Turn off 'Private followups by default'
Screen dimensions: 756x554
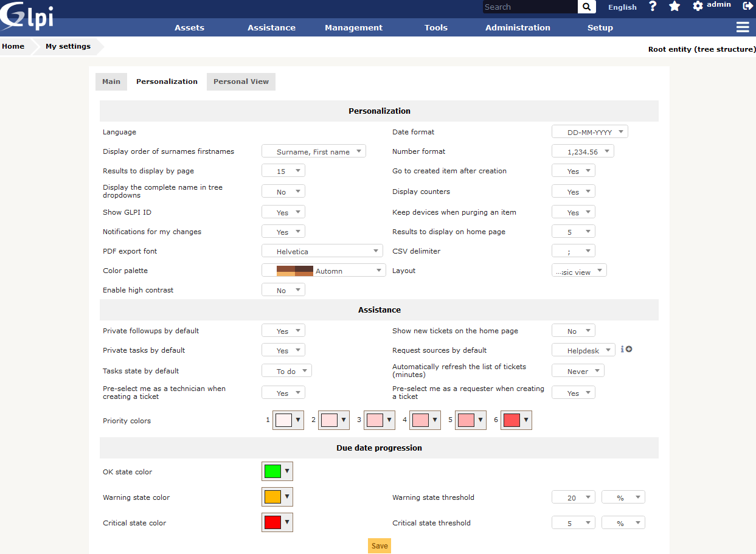(283, 330)
